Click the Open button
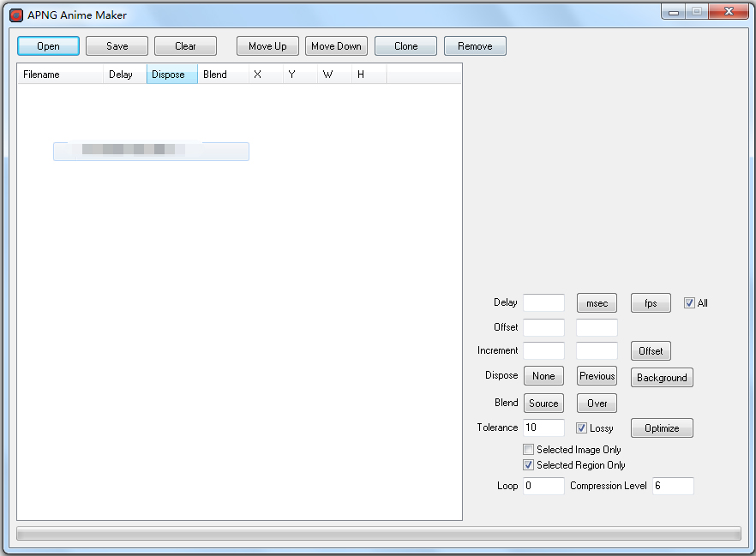 pos(48,46)
